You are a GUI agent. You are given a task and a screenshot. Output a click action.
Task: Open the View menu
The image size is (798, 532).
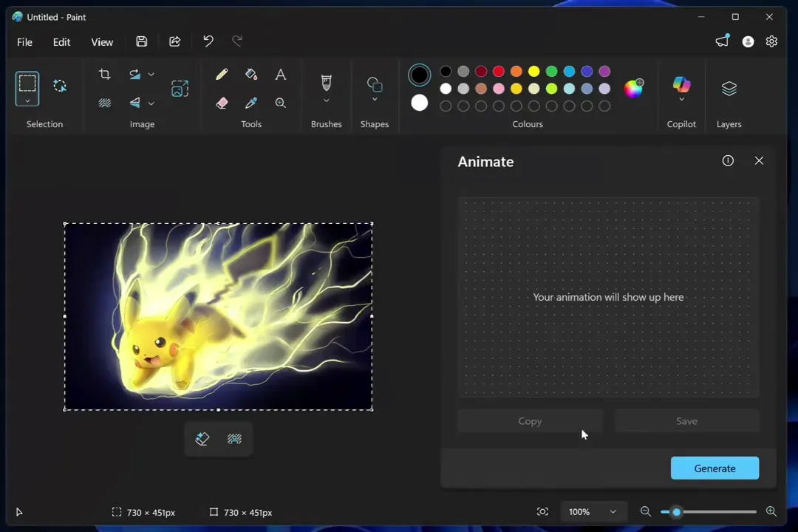pos(102,42)
